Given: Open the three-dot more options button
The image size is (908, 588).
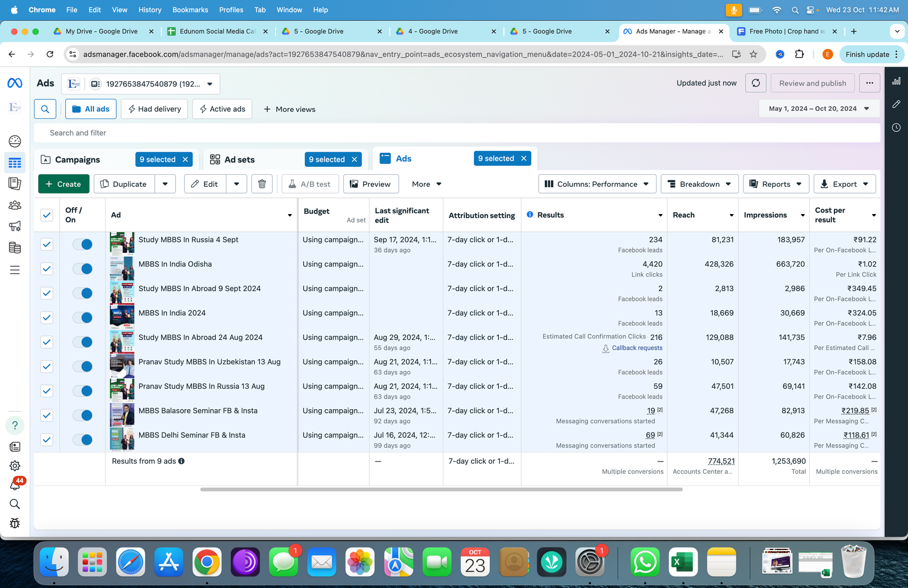Looking at the screenshot, I should coord(869,83).
